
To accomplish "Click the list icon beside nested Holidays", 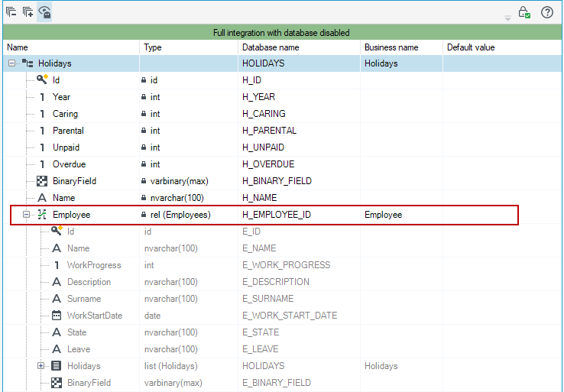I will tap(57, 366).
